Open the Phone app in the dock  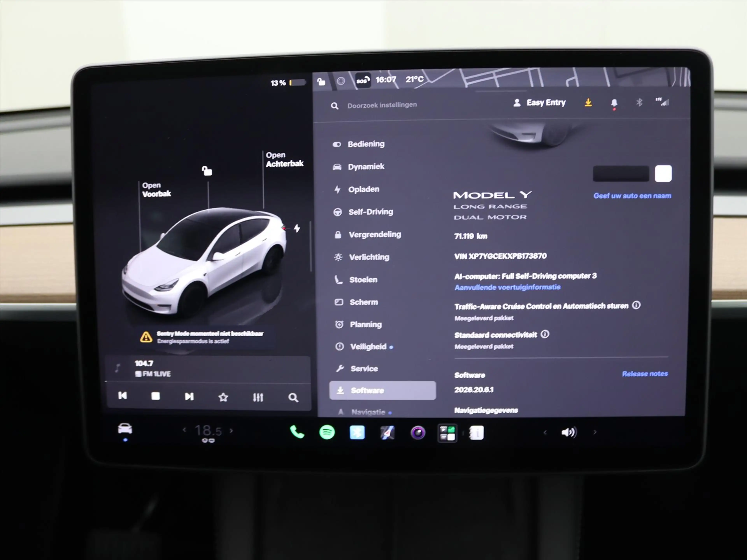point(297,432)
